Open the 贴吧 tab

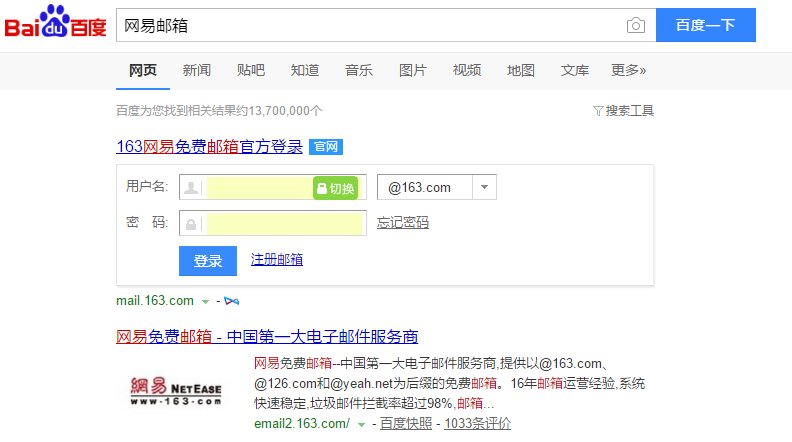coord(251,70)
